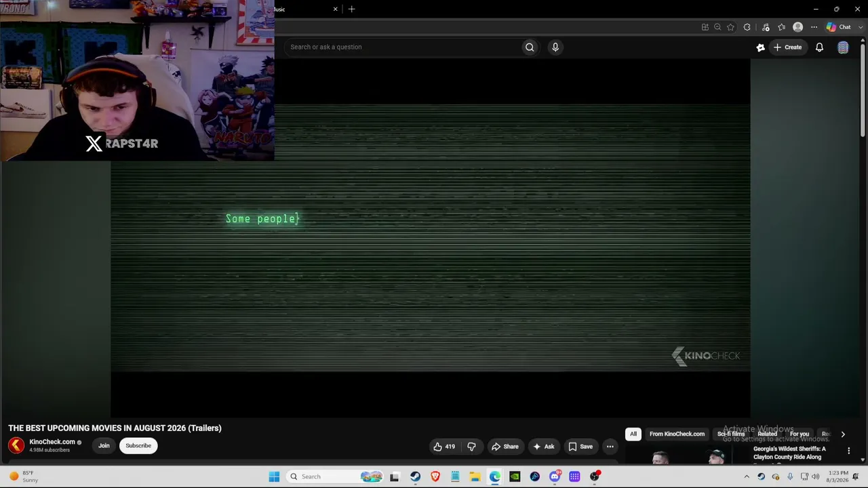The width and height of the screenshot is (868, 488).
Task: Dislike this video
Action: point(471,447)
